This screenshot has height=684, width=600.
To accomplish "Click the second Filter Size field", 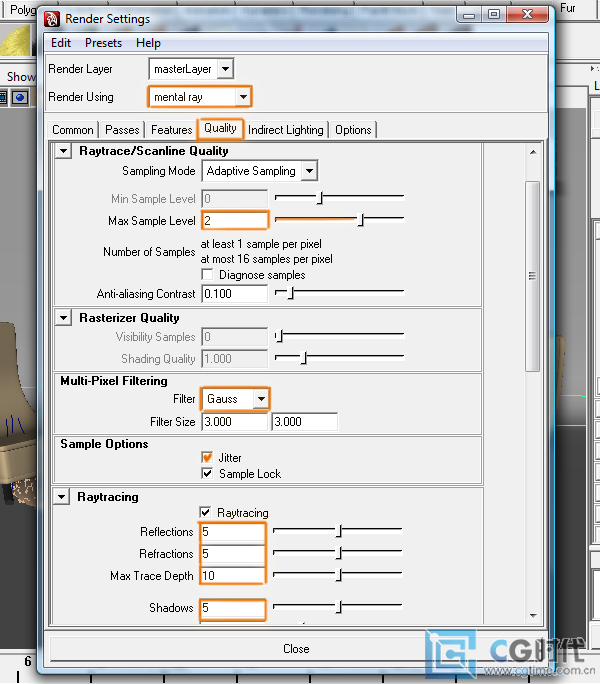I will pyautogui.click(x=305, y=422).
